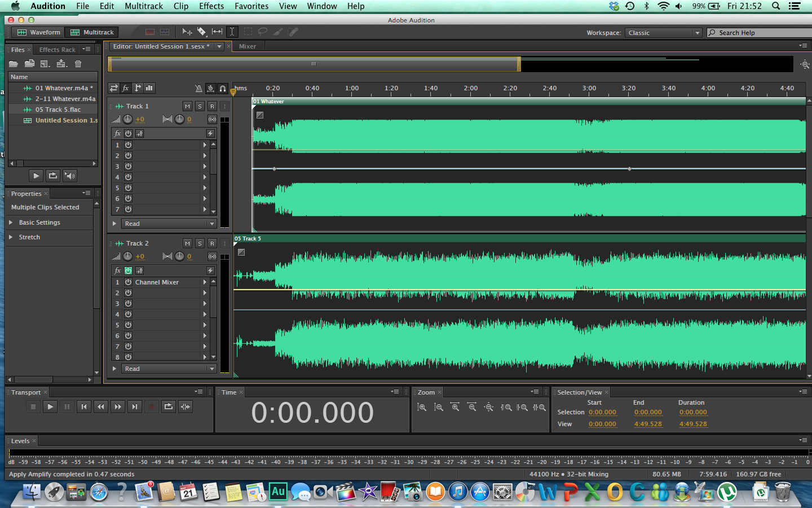This screenshot has width=812, height=508.
Task: Open the Effects menu
Action: tap(211, 6)
